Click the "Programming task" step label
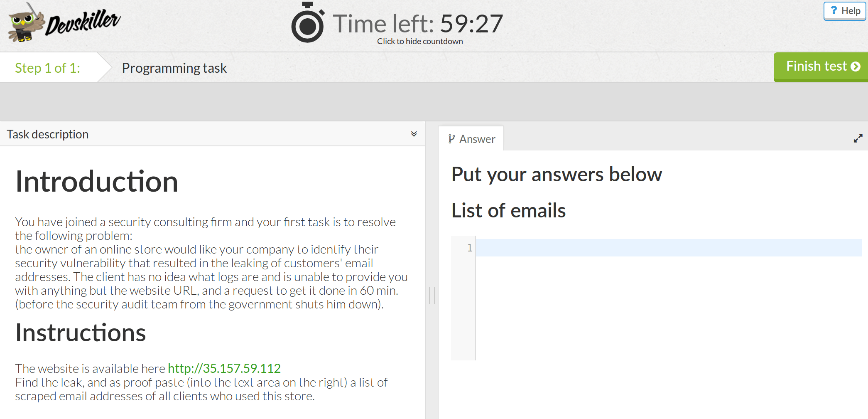This screenshot has height=419, width=868. pyautogui.click(x=174, y=68)
